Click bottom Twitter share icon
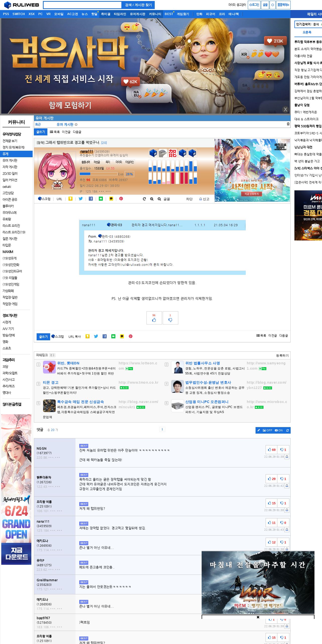The image size is (322, 644). point(96,336)
